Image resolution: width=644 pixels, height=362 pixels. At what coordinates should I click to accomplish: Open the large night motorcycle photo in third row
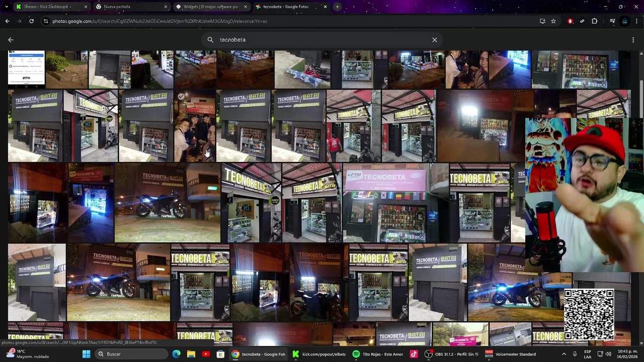coord(168,203)
